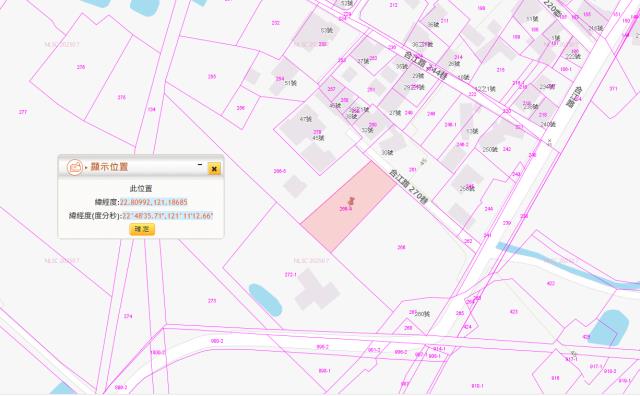Click the 合江路 270巷 road label

[408, 187]
